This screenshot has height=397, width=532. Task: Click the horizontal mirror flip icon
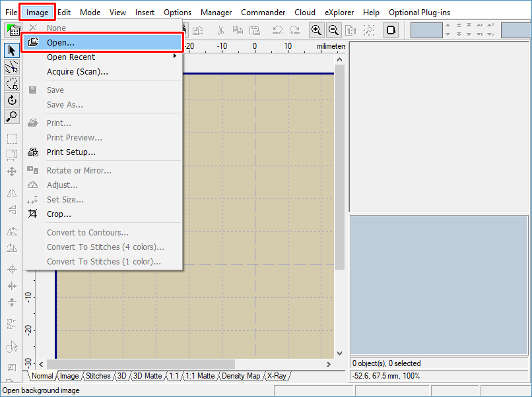coord(12,193)
